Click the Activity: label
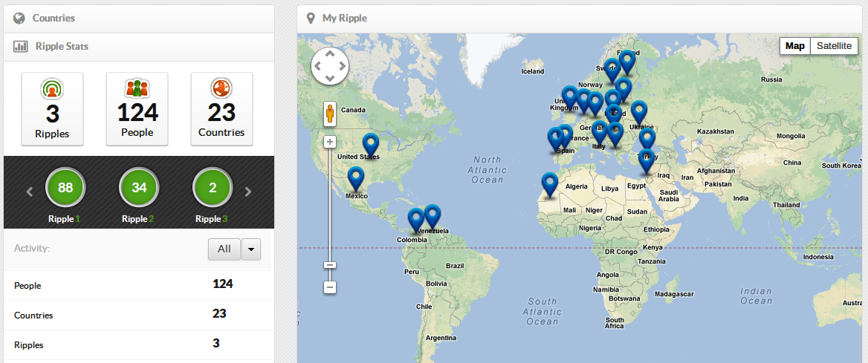 tap(32, 249)
